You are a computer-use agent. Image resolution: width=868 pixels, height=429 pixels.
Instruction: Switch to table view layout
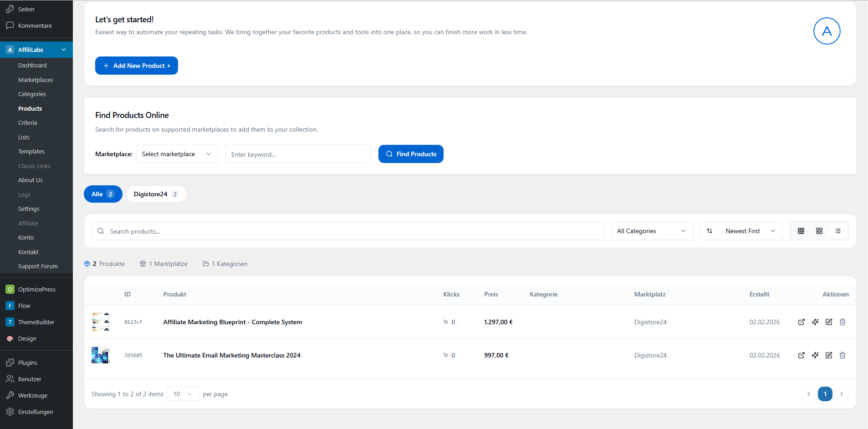coord(801,231)
